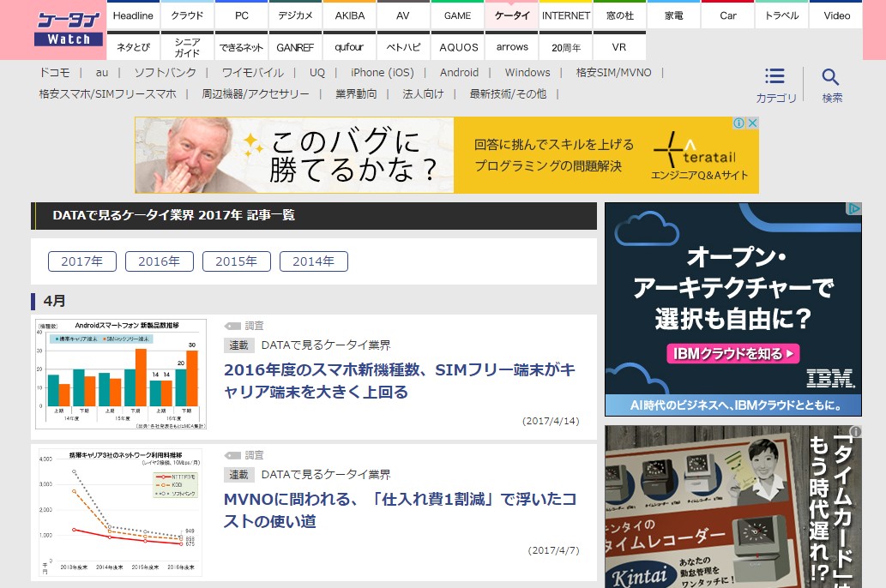Open the トラベル tab

(x=782, y=15)
